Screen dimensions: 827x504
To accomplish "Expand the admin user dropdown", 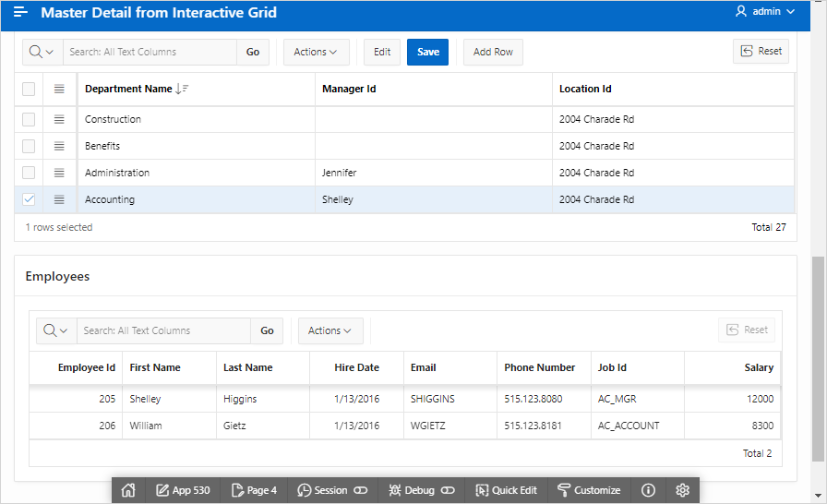I will (765, 12).
